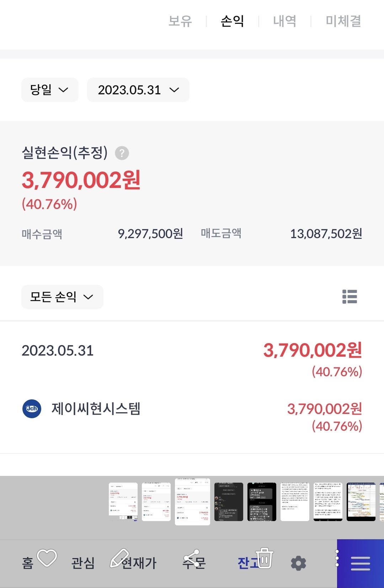The width and height of the screenshot is (384, 588).
Task: Go to 관심 in bottom navigation
Action: tap(83, 563)
